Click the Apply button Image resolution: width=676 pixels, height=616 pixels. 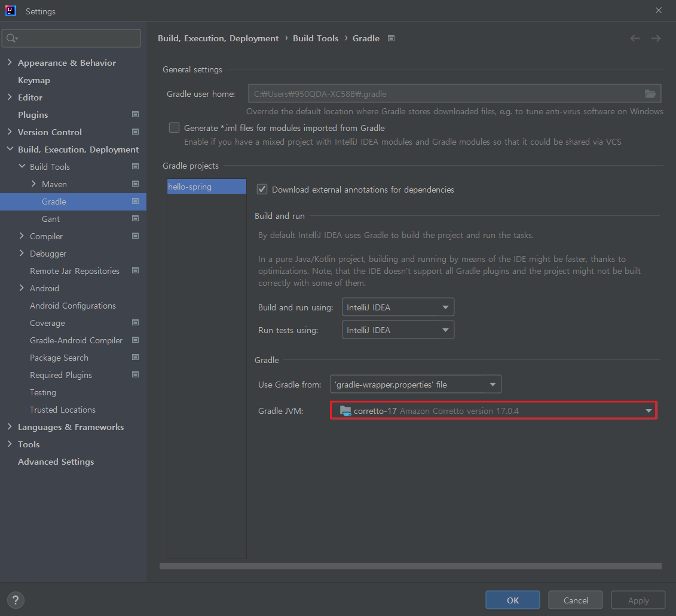tap(638, 600)
